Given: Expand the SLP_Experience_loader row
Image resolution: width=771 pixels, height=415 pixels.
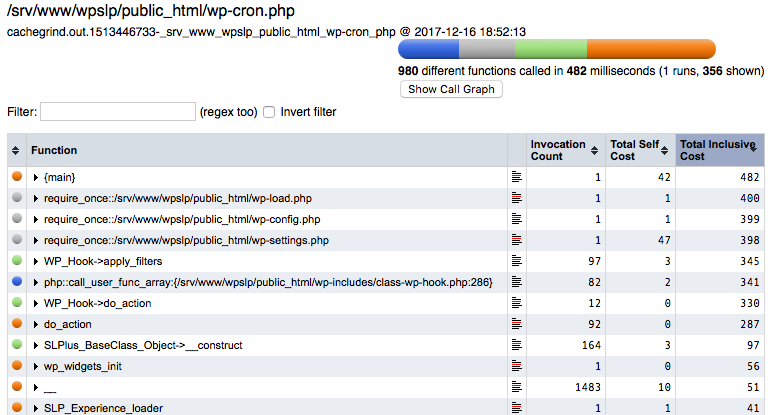Looking at the screenshot, I should pyautogui.click(x=35, y=409).
